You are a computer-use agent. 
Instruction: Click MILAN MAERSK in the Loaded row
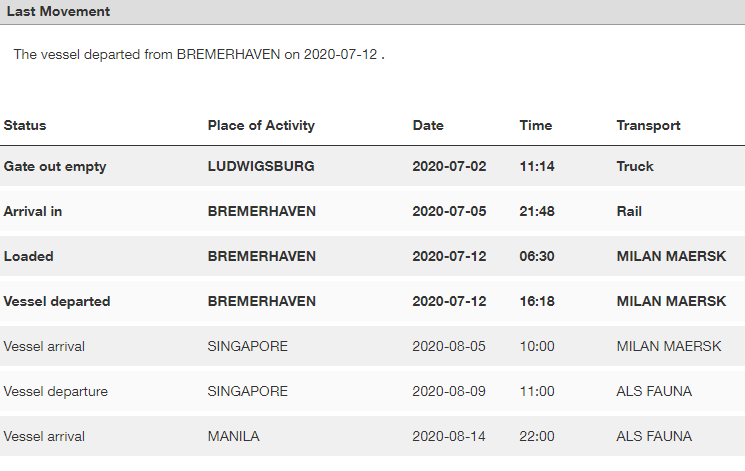[x=671, y=256]
